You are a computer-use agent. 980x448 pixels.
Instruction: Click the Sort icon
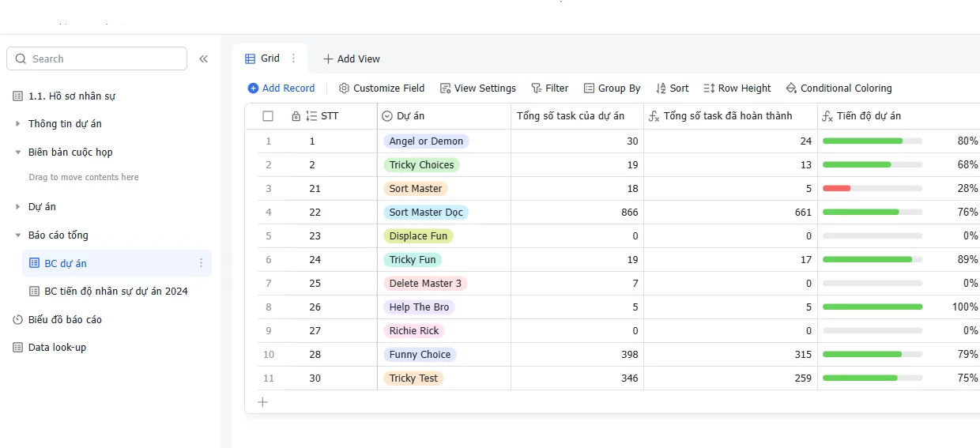661,88
